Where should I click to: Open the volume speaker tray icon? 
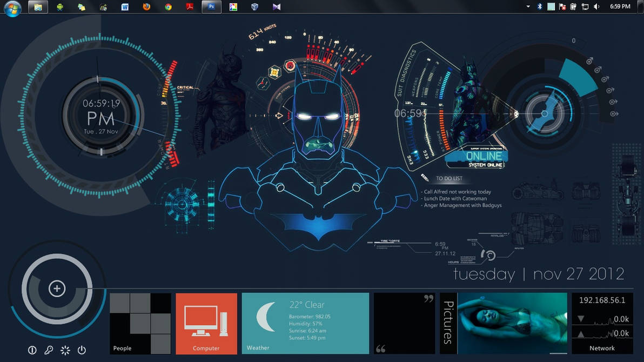pos(597,6)
